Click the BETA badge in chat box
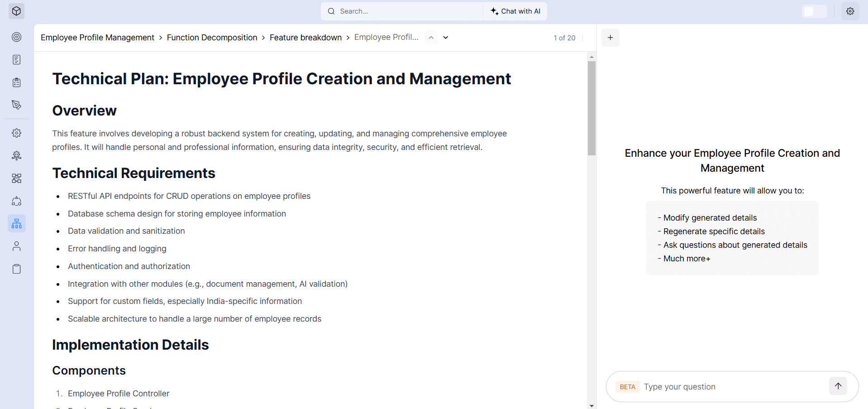 [627, 387]
